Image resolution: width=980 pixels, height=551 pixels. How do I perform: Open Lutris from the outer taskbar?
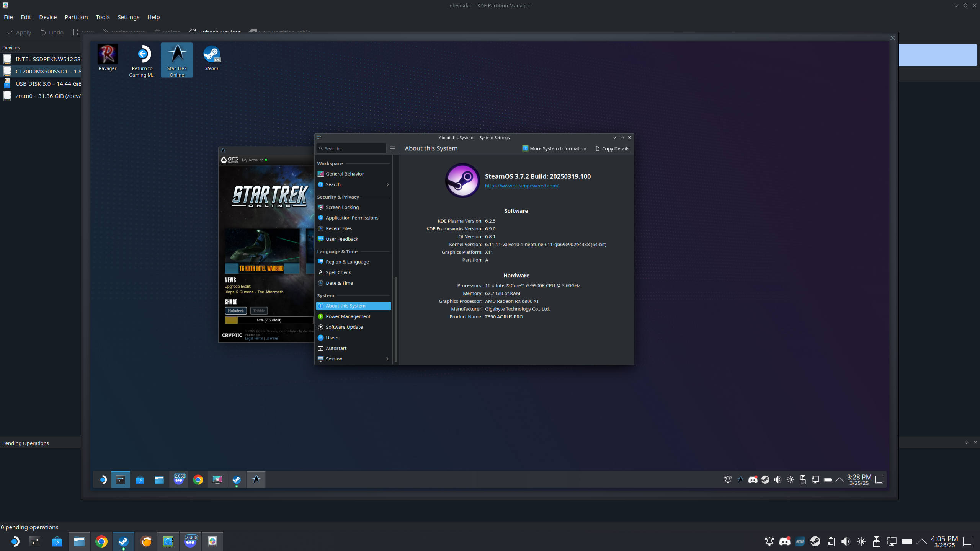[x=146, y=541]
